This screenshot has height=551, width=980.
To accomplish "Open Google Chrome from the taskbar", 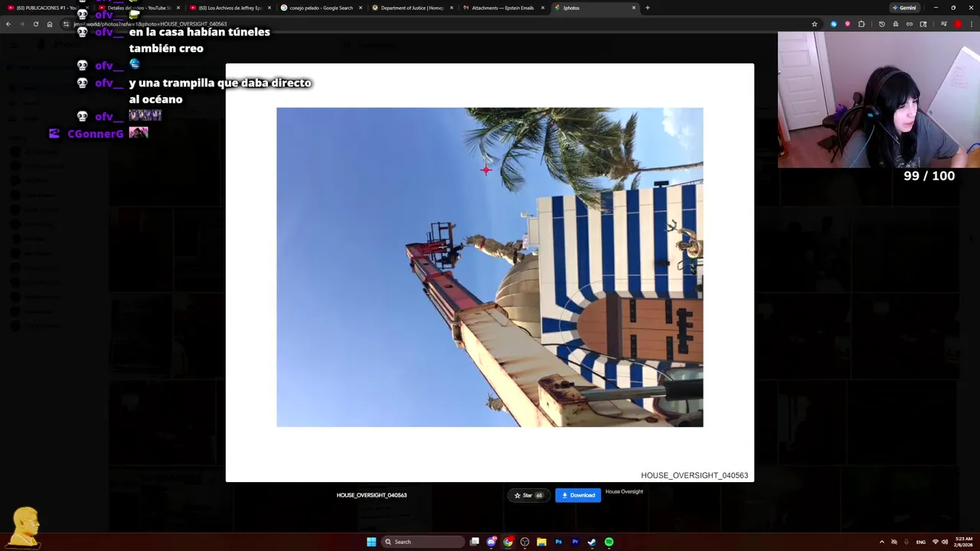I will (x=508, y=542).
